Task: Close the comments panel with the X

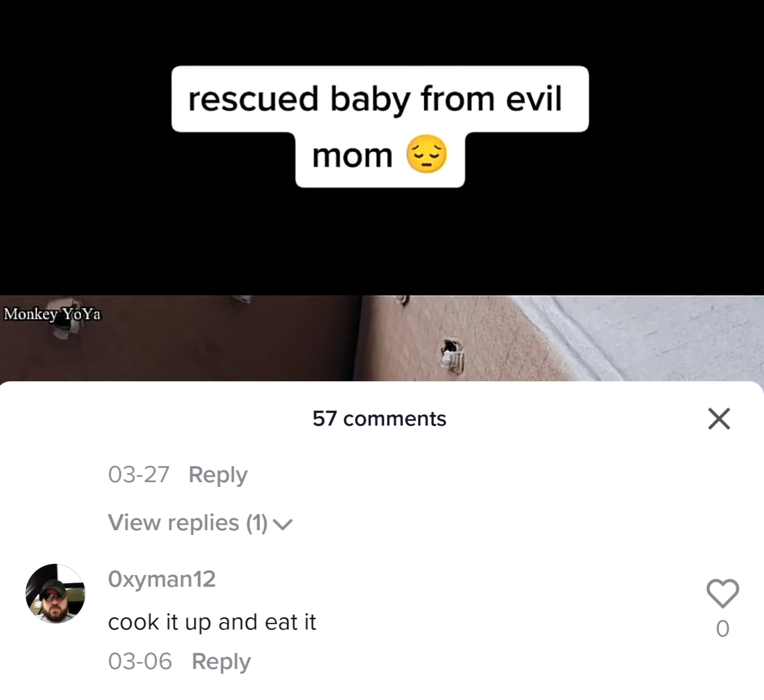Action: click(719, 419)
